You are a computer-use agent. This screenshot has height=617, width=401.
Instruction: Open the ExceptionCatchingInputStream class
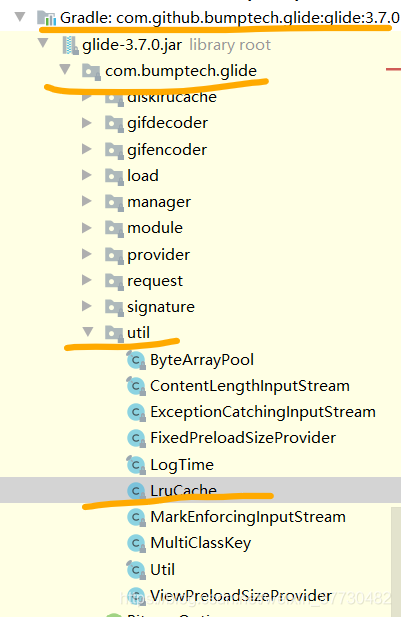[x=263, y=412]
